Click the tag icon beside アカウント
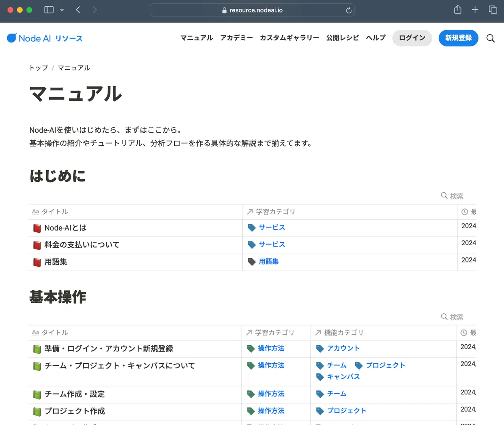The height and width of the screenshot is (425, 504). pyautogui.click(x=320, y=349)
